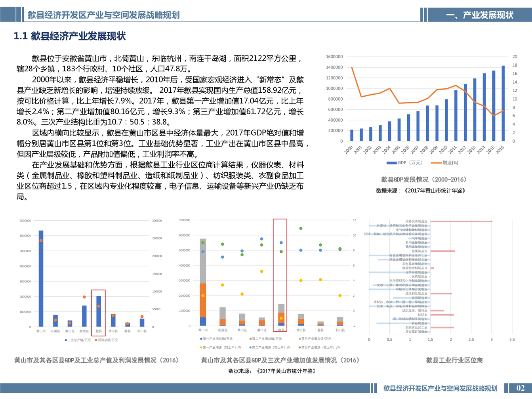Click the 1600000 axis label of GDP chart

334,57
